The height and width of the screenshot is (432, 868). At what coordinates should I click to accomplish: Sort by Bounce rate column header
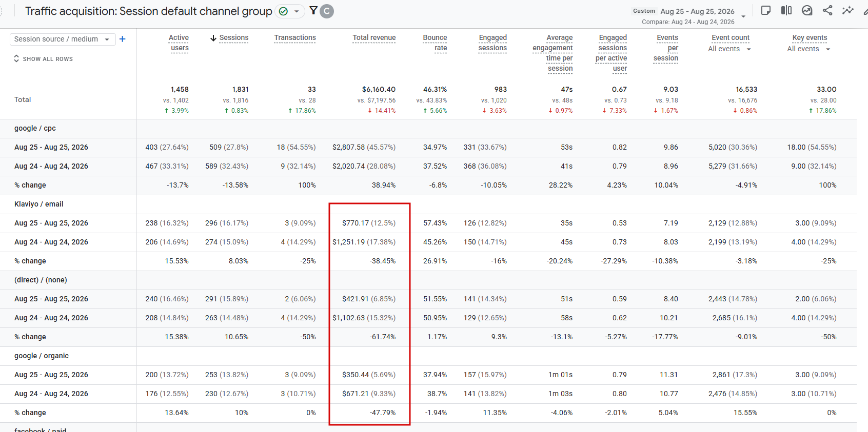point(435,43)
